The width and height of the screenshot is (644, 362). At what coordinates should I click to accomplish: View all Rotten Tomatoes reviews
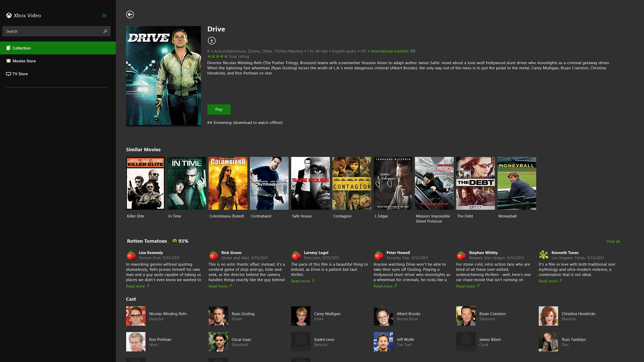tap(613, 241)
